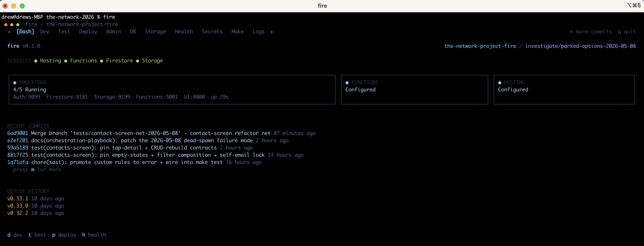The height and width of the screenshot is (246, 644).
Task: Click commit hash e2ef201
Action: pyautogui.click(x=18, y=140)
